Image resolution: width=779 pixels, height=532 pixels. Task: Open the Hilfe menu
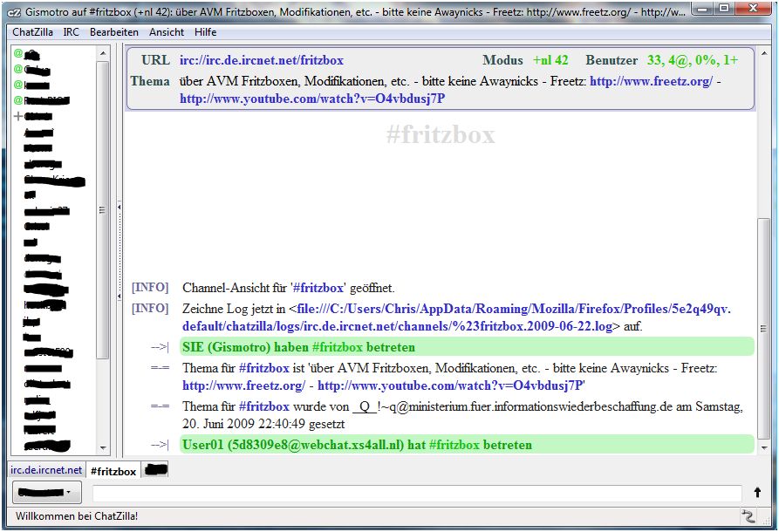click(x=206, y=32)
